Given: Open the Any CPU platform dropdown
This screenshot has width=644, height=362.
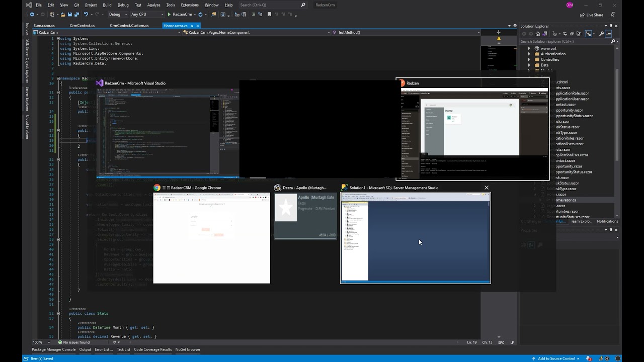Looking at the screenshot, I should click(146, 14).
